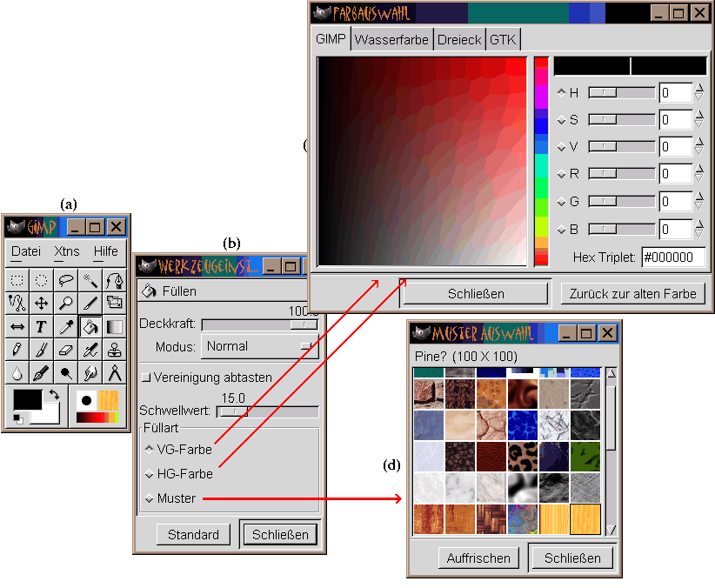Click Zurück zur alten Farbe button

[x=631, y=294]
